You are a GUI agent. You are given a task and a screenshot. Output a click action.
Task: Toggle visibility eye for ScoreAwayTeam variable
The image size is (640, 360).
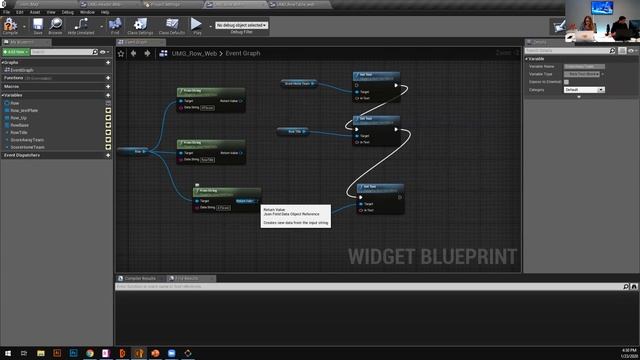[108, 140]
